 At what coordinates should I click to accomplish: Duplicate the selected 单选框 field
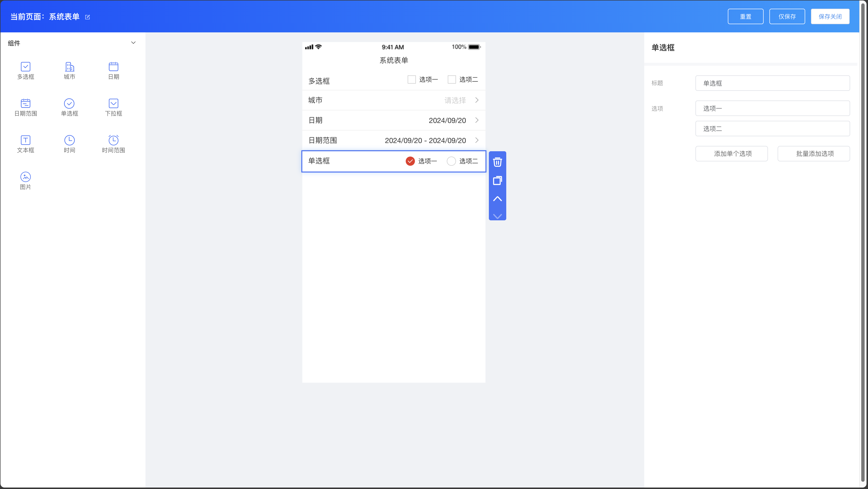(x=497, y=180)
